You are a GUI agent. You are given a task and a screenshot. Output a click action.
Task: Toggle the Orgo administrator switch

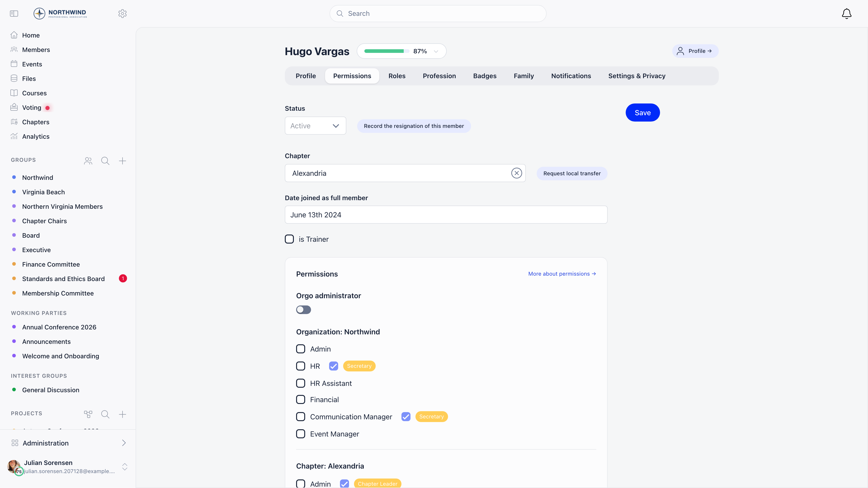click(x=303, y=310)
